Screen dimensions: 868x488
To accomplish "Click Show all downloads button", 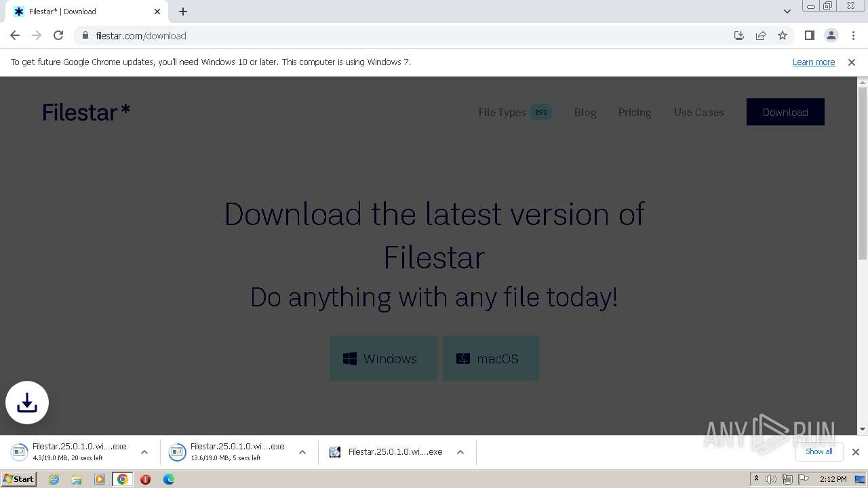I will click(x=819, y=451).
